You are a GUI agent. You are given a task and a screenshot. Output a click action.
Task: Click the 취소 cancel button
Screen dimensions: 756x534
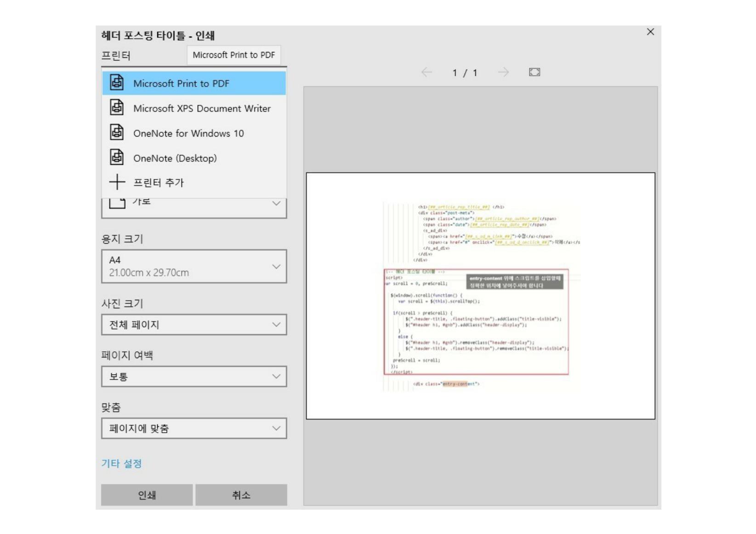tap(241, 495)
